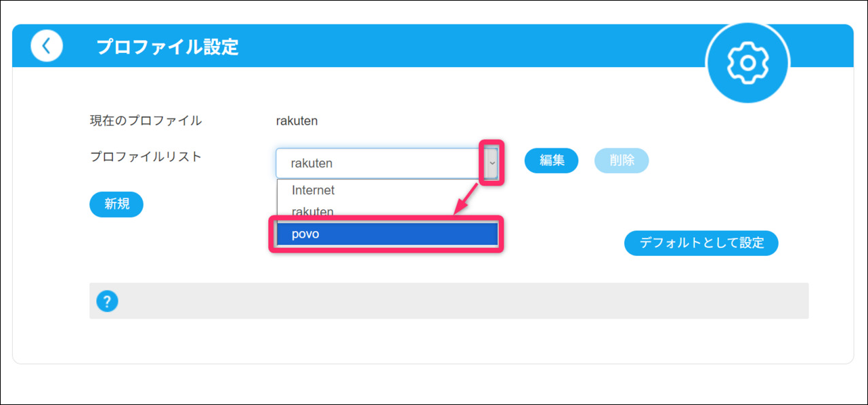Create a new profile with 新規 button
The width and height of the screenshot is (868, 405).
click(116, 204)
